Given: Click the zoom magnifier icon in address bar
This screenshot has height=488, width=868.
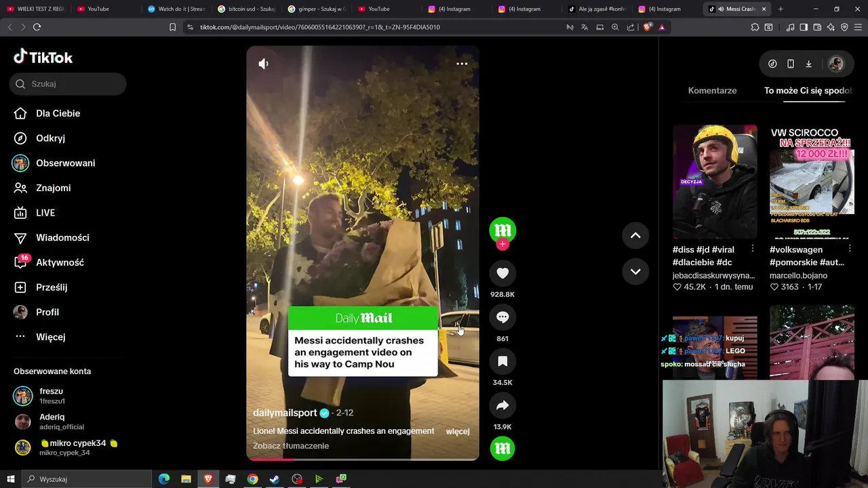Looking at the screenshot, I should [615, 27].
